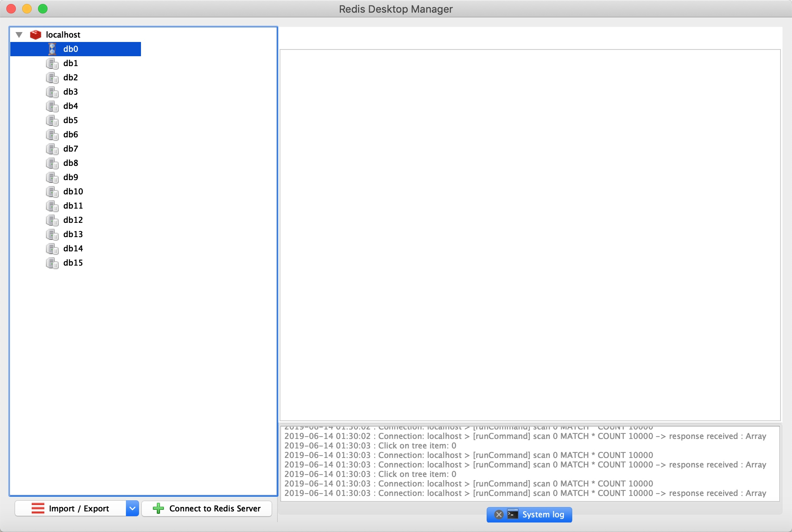This screenshot has height=532, width=792.
Task: Select the db3 database entry
Action: (70, 92)
